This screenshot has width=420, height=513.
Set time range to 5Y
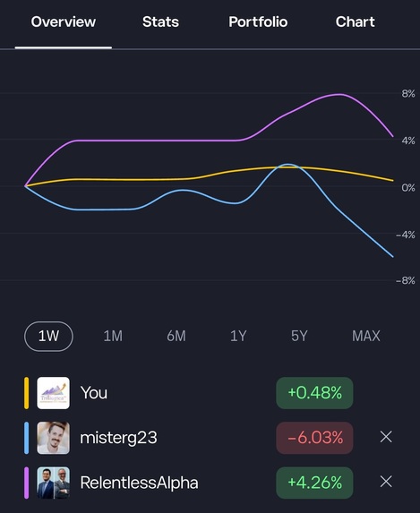(x=299, y=337)
